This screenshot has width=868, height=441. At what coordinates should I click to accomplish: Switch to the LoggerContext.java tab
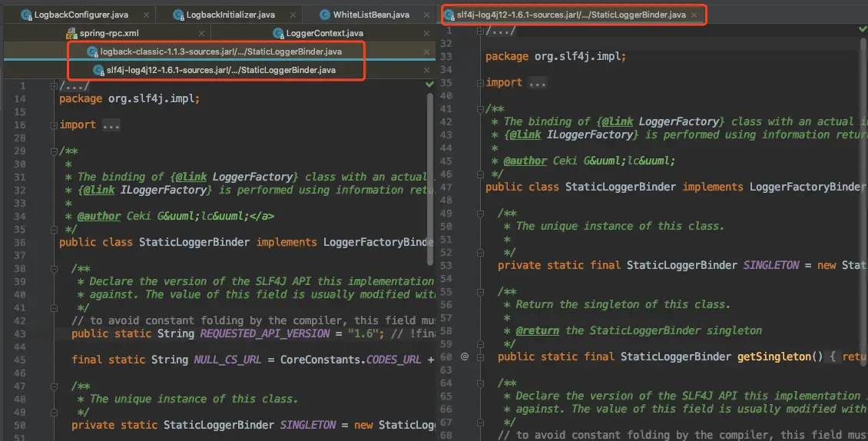(x=324, y=33)
